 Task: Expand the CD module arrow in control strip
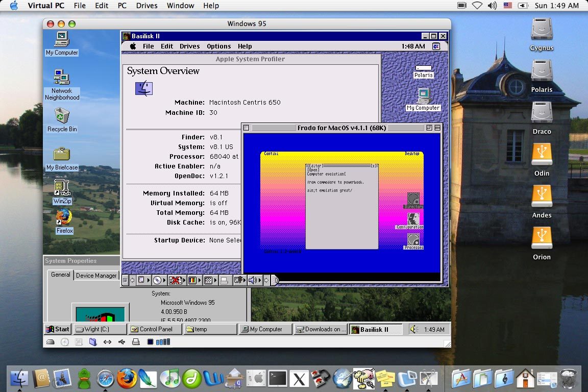[x=164, y=280]
